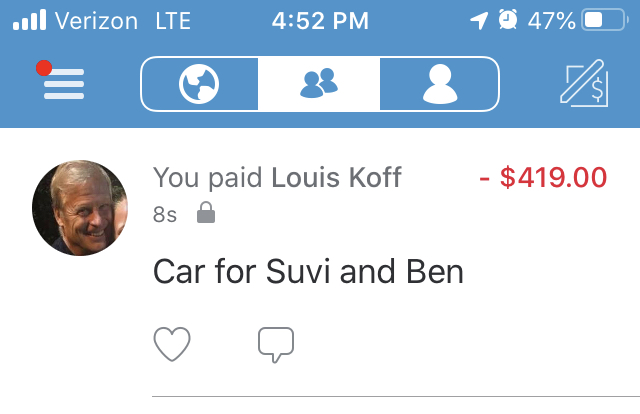640x414 pixels.
Task: Select the friends feed tab
Action: [x=319, y=84]
